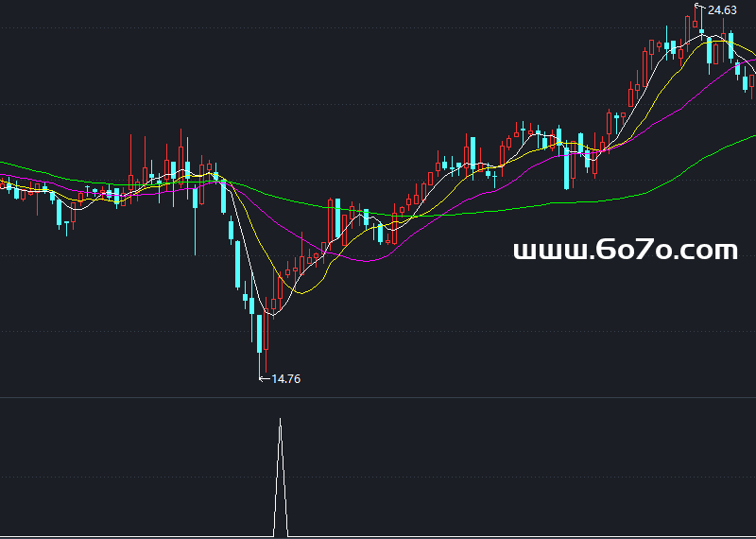Click the 24.63 high price label
Screen dimensions: 756x539
pos(722,10)
